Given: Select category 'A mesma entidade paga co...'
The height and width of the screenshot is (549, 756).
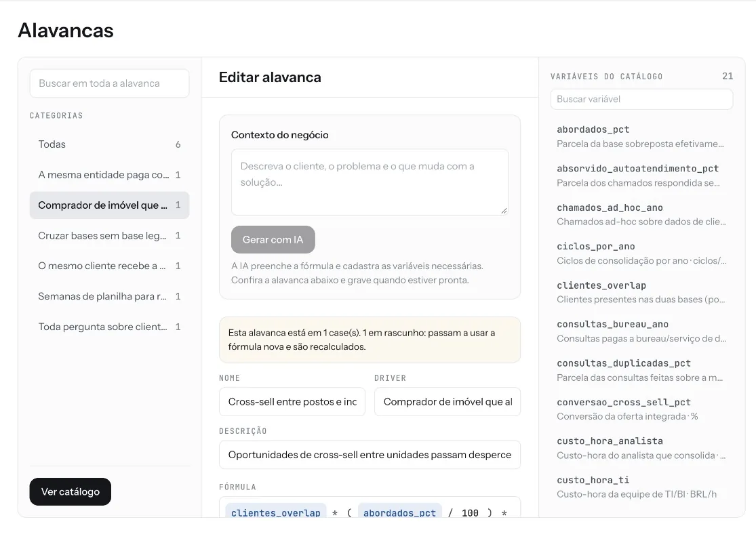Looking at the screenshot, I should 109,175.
